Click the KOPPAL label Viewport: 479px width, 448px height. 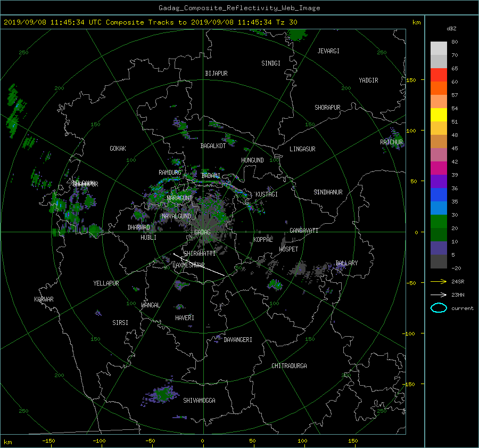tap(263, 240)
